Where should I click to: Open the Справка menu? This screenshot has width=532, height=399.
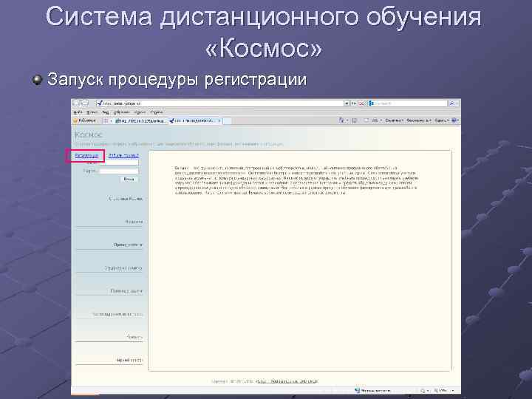click(x=157, y=112)
